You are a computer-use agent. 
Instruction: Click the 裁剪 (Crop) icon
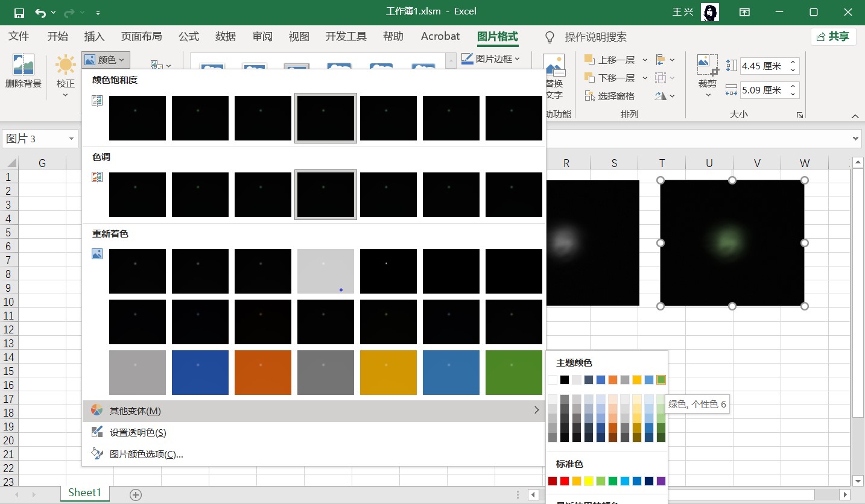pyautogui.click(x=707, y=65)
